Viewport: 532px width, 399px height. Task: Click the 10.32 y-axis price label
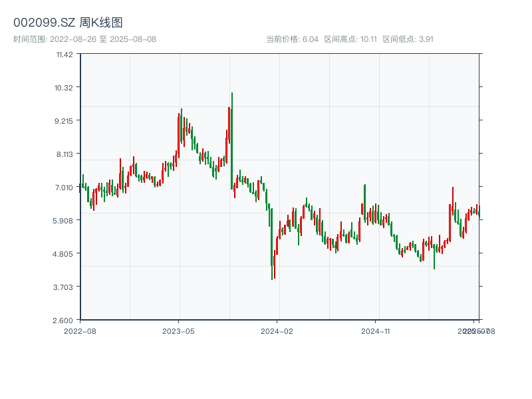(x=63, y=88)
